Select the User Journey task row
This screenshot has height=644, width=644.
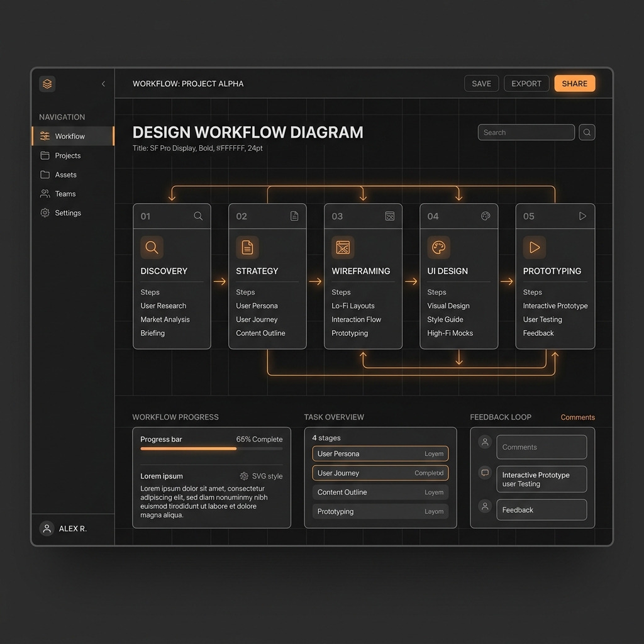click(380, 473)
